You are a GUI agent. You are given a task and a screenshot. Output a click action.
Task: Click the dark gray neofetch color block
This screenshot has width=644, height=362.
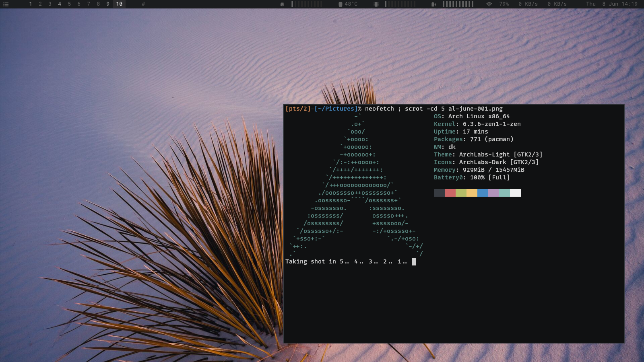pyautogui.click(x=439, y=193)
